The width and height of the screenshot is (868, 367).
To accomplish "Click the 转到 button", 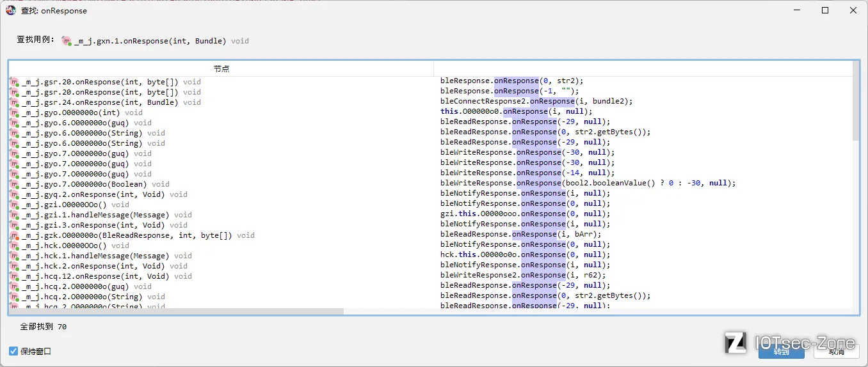I will tap(781, 351).
